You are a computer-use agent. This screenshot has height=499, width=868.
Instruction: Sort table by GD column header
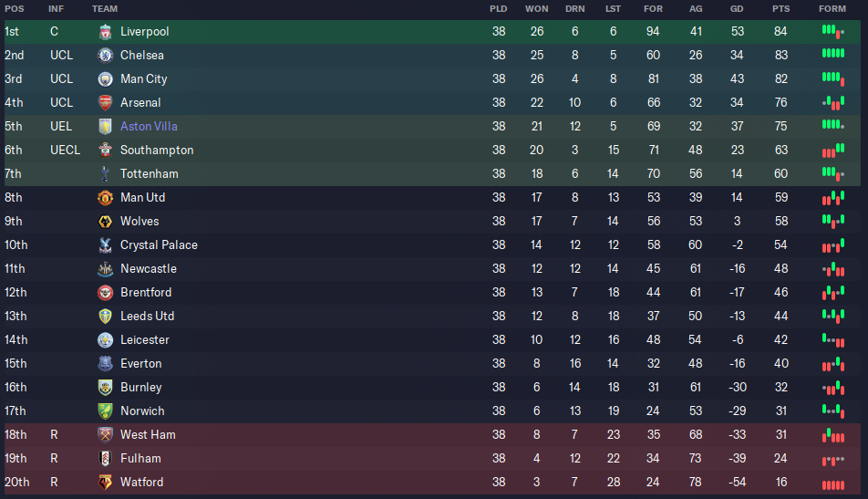(737, 9)
